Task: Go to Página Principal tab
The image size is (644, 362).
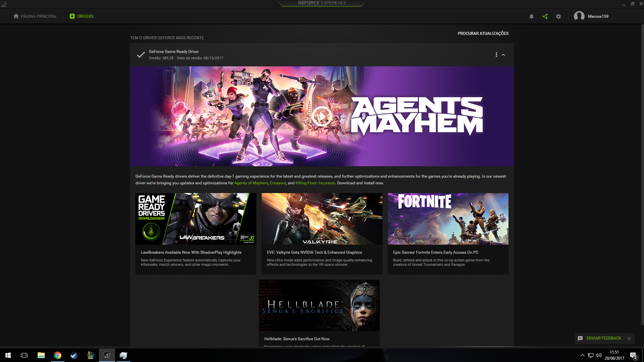Action: click(35, 16)
